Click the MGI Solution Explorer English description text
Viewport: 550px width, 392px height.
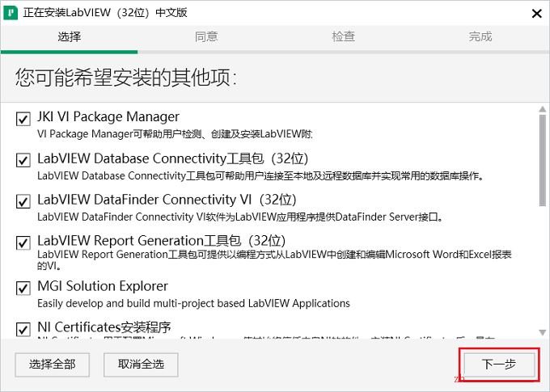click(194, 303)
